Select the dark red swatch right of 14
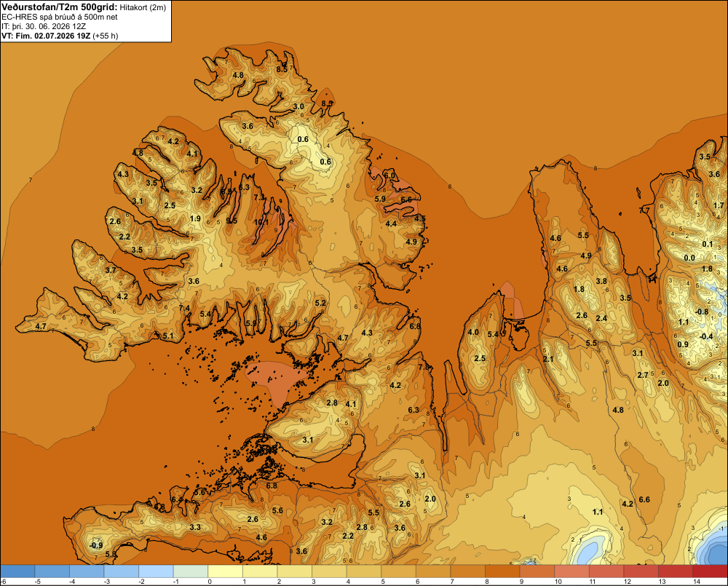This screenshot has height=586, width=728. pos(710,571)
